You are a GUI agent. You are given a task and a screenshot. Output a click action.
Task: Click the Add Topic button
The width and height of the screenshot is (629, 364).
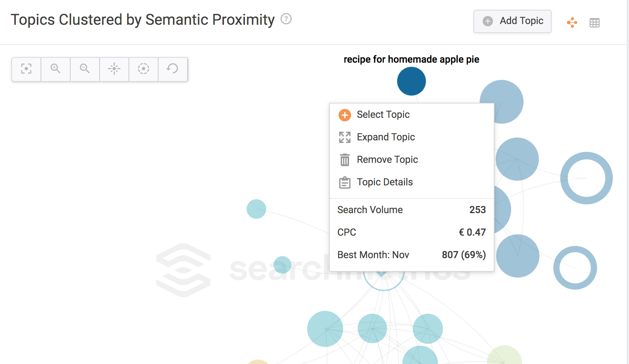513,21
